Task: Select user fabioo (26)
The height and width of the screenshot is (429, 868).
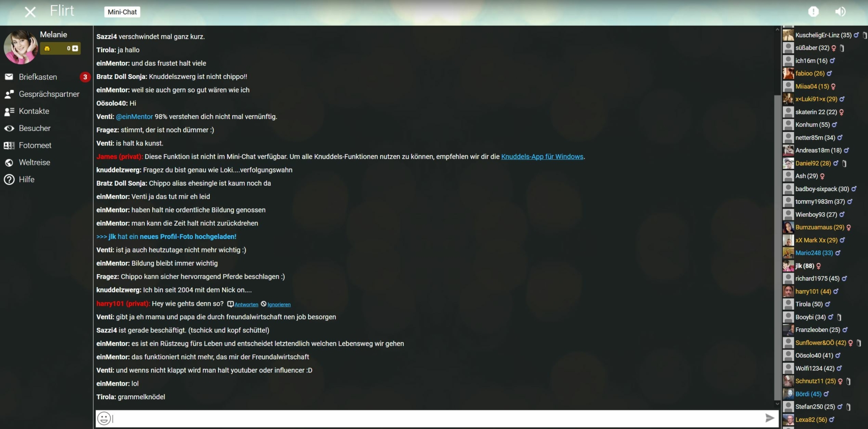Action: [810, 73]
